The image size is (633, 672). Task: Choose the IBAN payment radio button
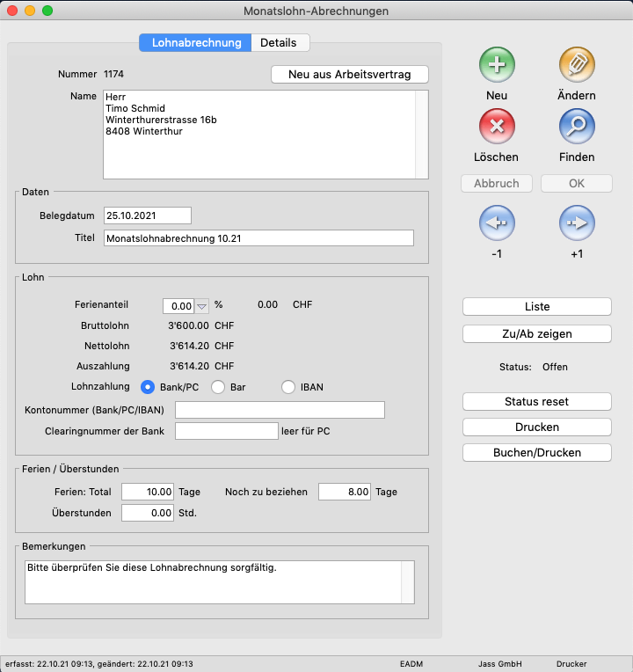[x=288, y=387]
